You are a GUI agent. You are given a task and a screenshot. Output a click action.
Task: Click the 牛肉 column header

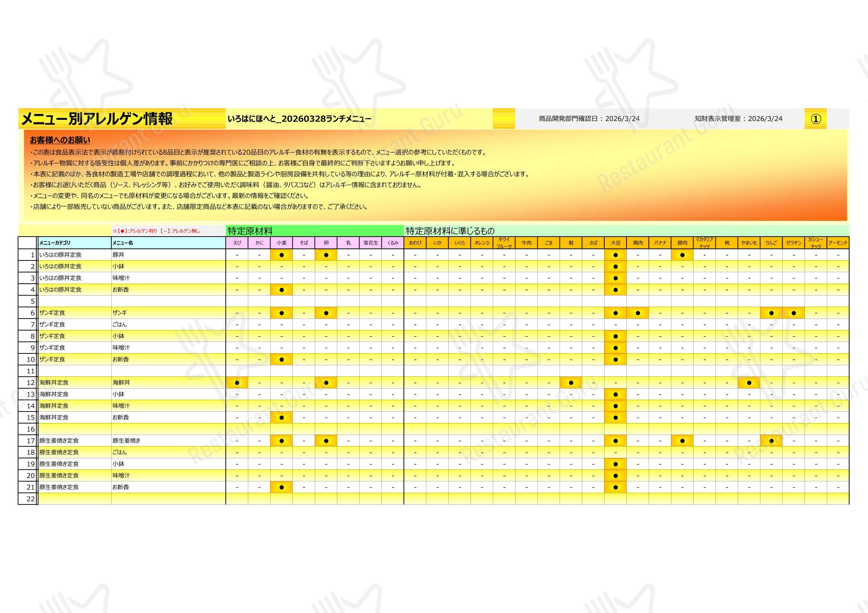point(527,243)
